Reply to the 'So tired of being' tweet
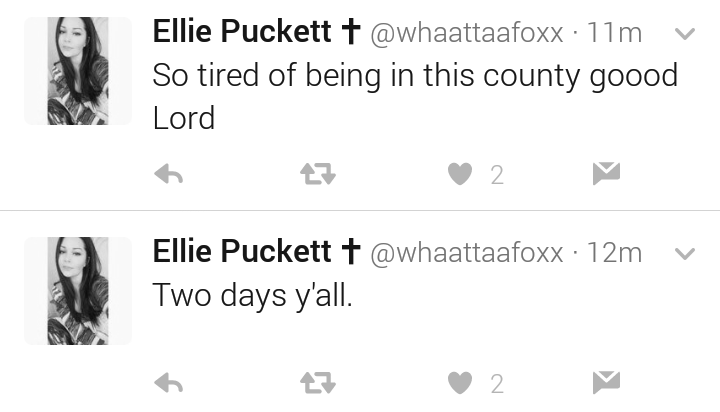 point(169,175)
